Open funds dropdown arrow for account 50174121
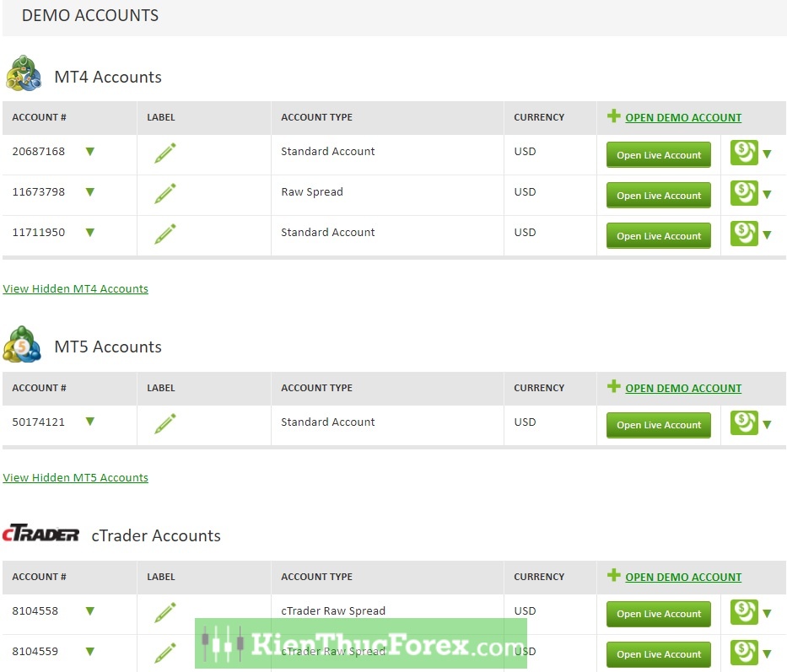Viewport: 787px width, 672px height. coord(767,425)
